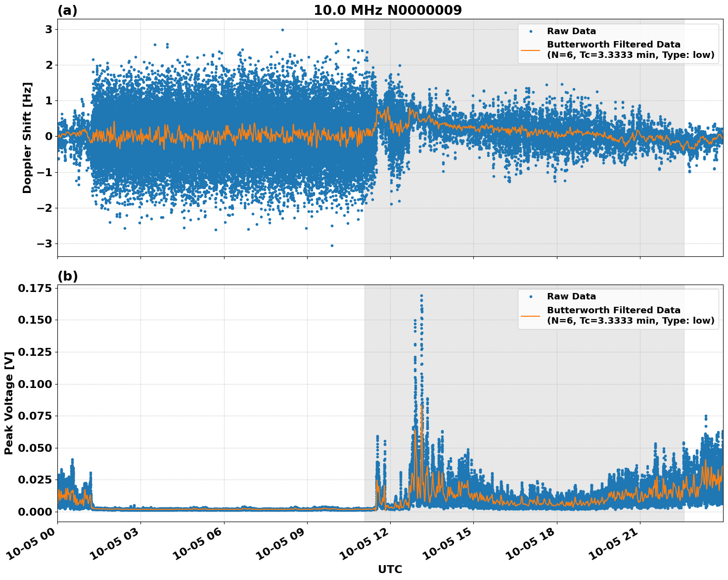Click the voltage y-axis tick '0.025'
The width and height of the screenshot is (728, 580).
coord(35,480)
